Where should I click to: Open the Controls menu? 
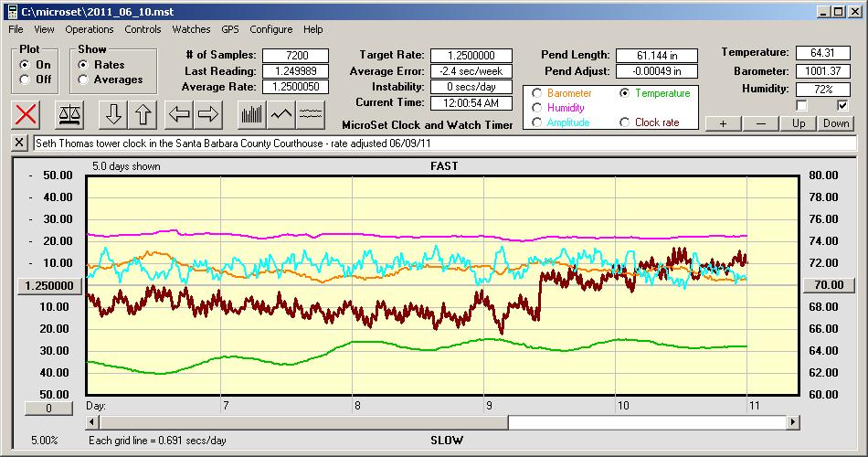point(143,29)
